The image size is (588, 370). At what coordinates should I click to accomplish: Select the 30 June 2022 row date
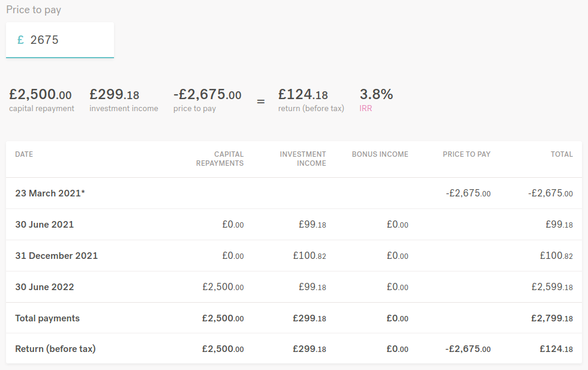tap(44, 287)
